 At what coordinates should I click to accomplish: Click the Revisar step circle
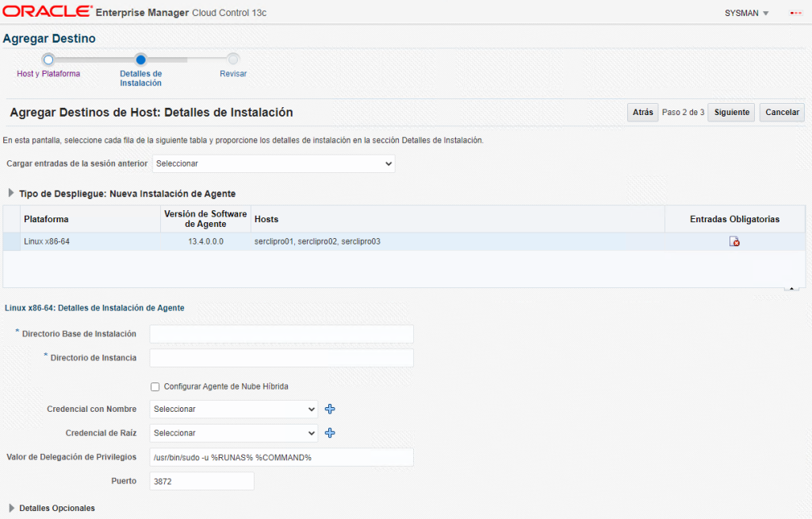click(233, 59)
